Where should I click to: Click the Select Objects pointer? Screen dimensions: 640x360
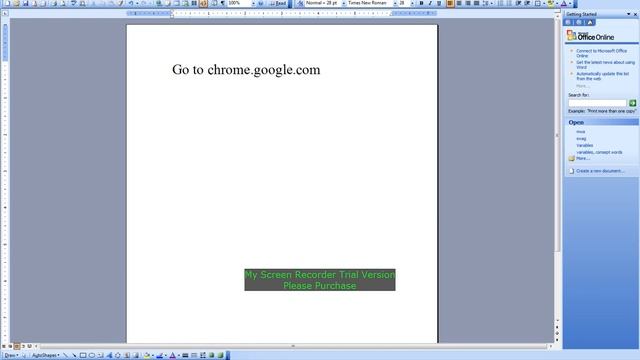pos(24,356)
